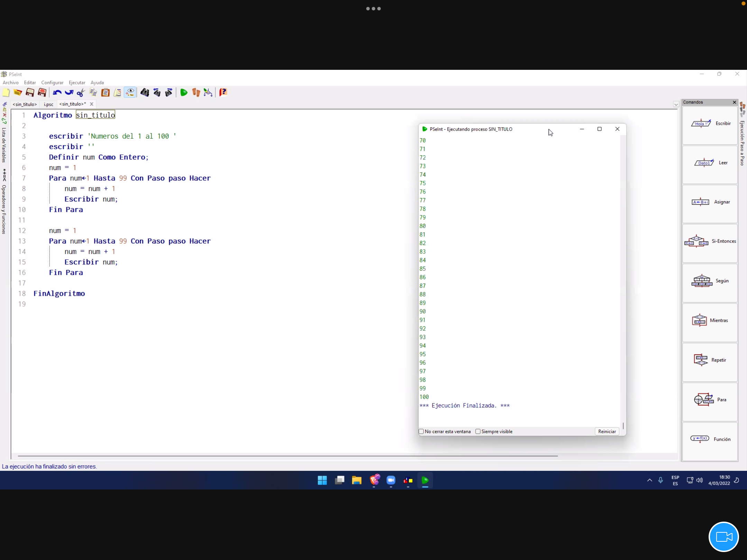The width and height of the screenshot is (747, 560).
Task: Undo the last edit
Action: pos(57,92)
